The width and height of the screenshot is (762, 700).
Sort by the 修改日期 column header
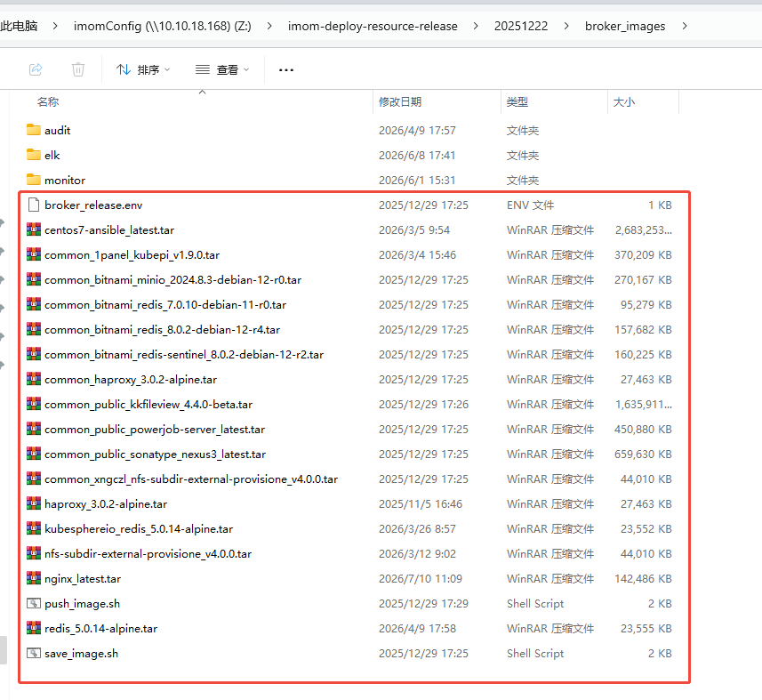tap(400, 101)
